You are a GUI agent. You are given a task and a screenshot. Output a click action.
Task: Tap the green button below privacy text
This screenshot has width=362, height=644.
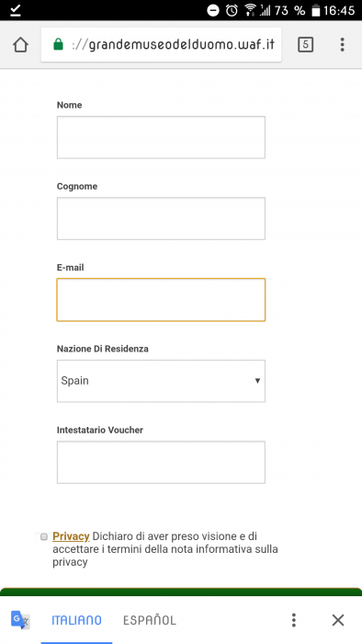181,592
